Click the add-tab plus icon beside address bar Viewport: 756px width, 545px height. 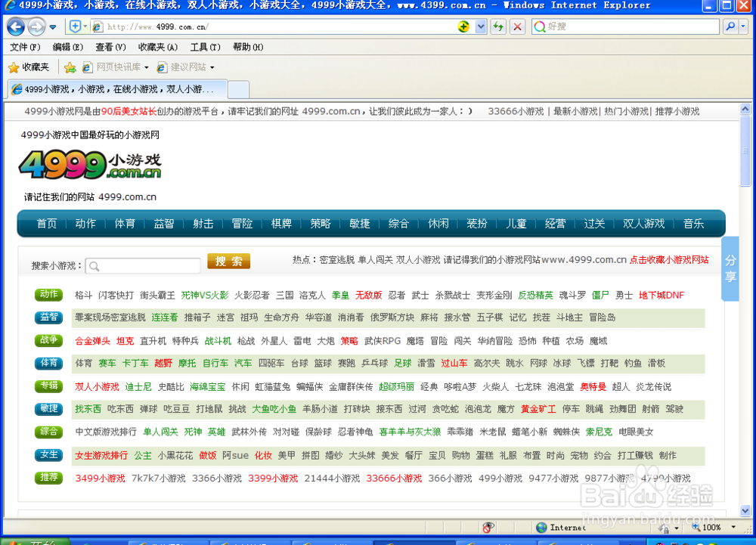(75, 26)
